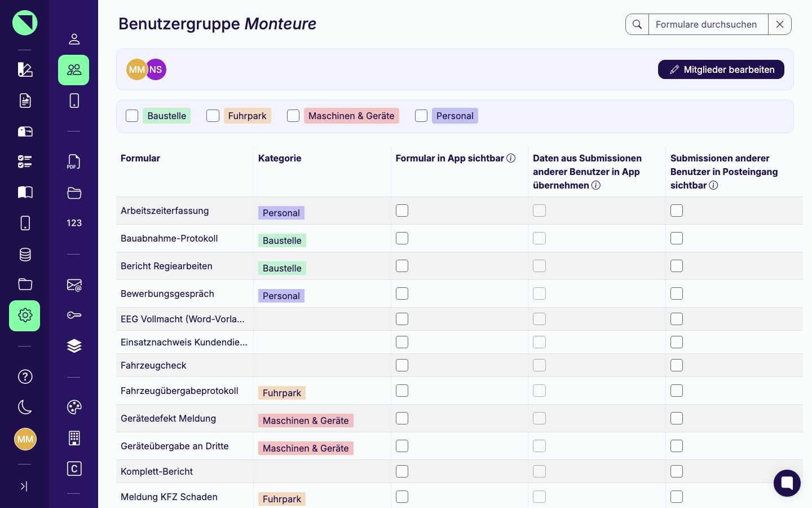Click the Kategorie column header
Viewport: 812px width, 508px height.
click(280, 158)
